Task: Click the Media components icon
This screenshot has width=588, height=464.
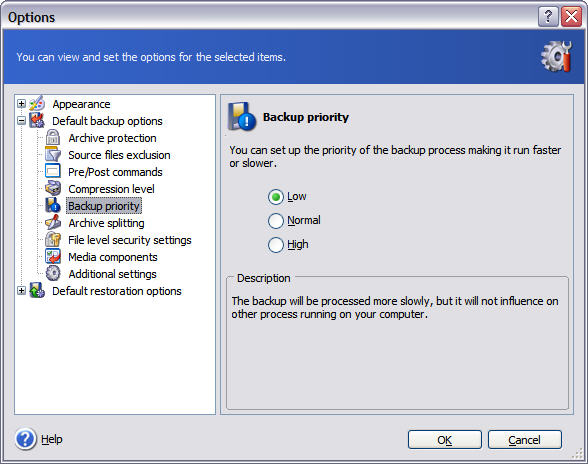Action: coord(53,257)
